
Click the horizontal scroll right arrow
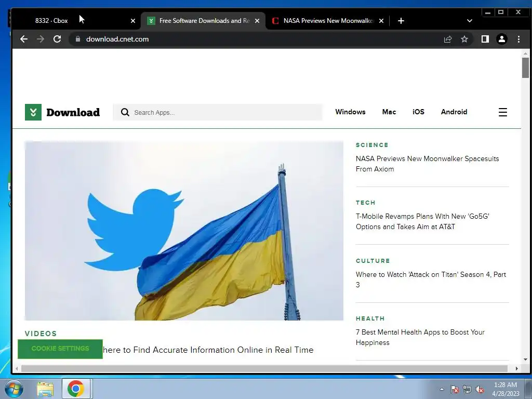517,368
